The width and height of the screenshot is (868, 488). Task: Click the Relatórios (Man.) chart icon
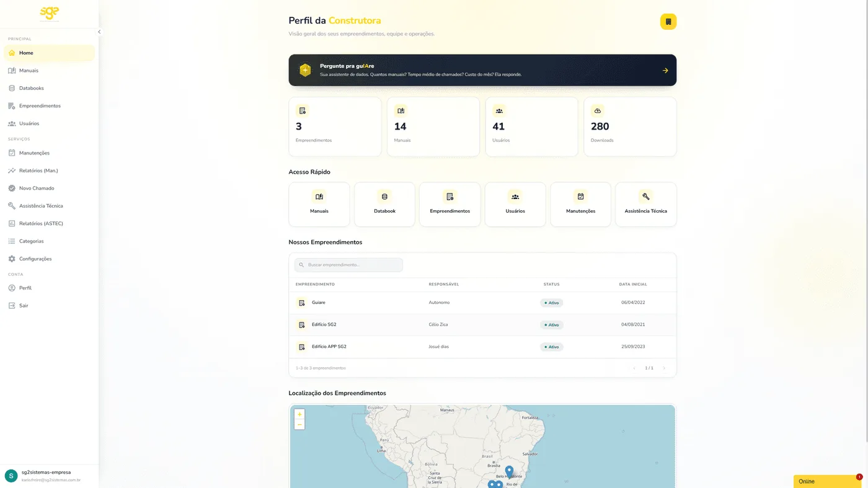(x=12, y=171)
